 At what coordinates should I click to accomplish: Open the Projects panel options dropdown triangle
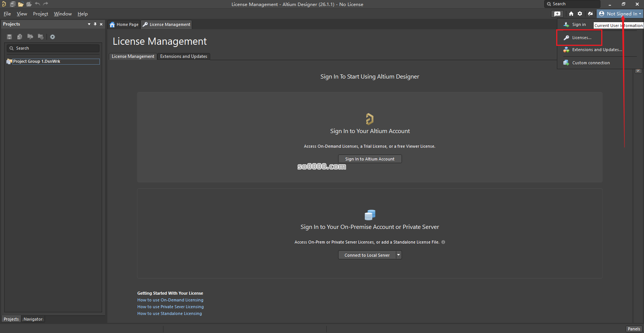pos(89,24)
